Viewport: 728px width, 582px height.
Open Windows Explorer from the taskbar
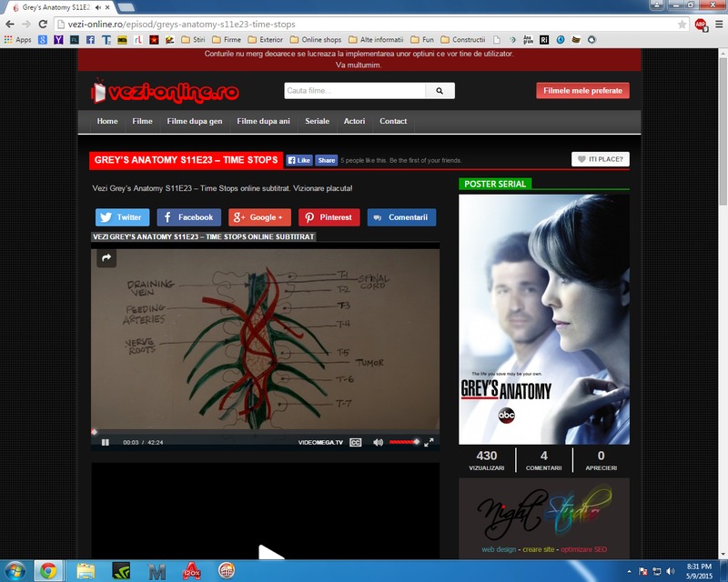pyautogui.click(x=86, y=571)
